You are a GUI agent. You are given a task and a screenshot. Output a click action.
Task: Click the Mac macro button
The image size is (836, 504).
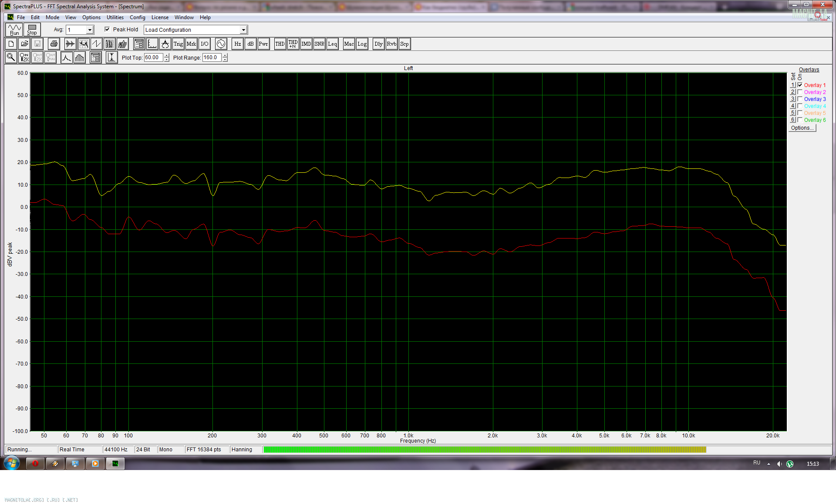pyautogui.click(x=349, y=44)
